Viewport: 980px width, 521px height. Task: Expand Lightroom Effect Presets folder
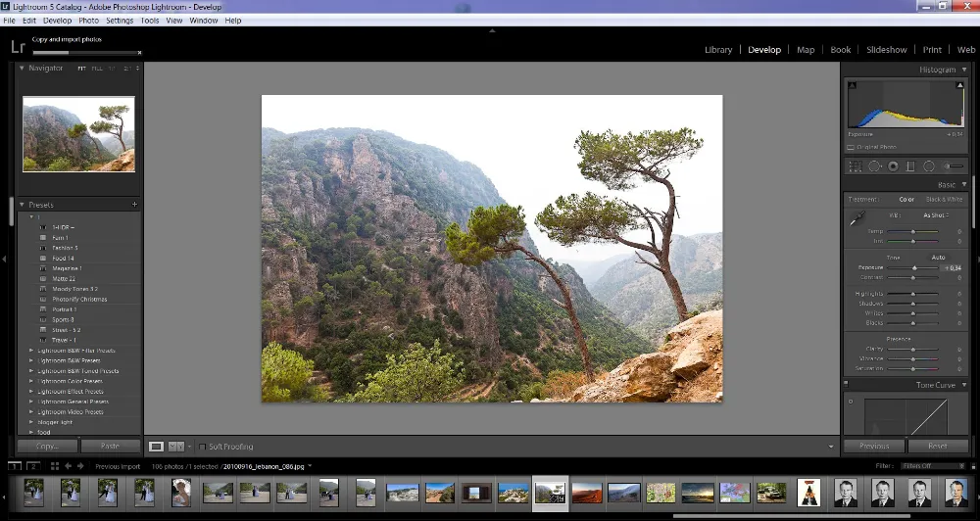(31, 392)
